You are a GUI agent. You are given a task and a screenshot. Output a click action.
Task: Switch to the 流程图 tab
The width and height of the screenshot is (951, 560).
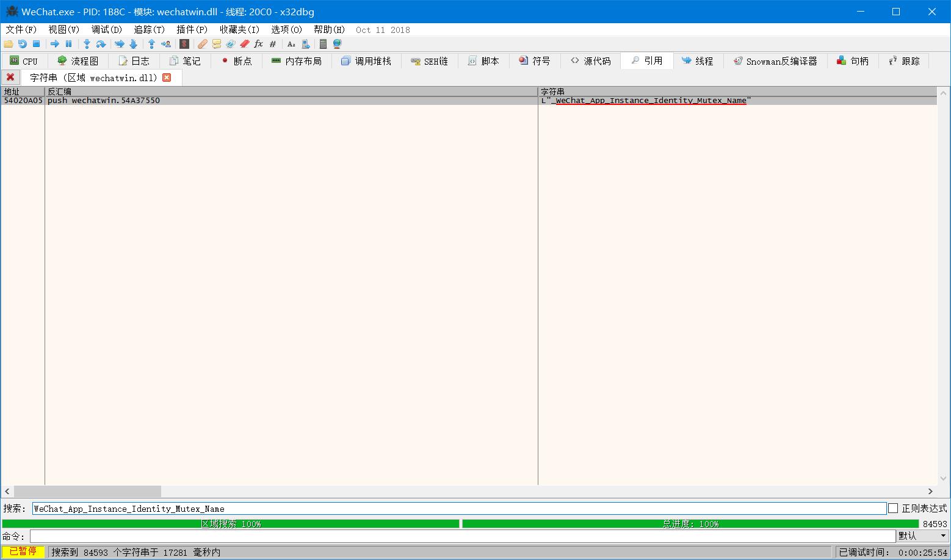(78, 61)
